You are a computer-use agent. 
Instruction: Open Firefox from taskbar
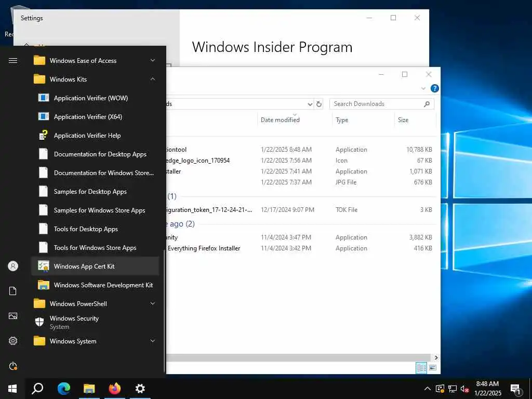tap(115, 389)
